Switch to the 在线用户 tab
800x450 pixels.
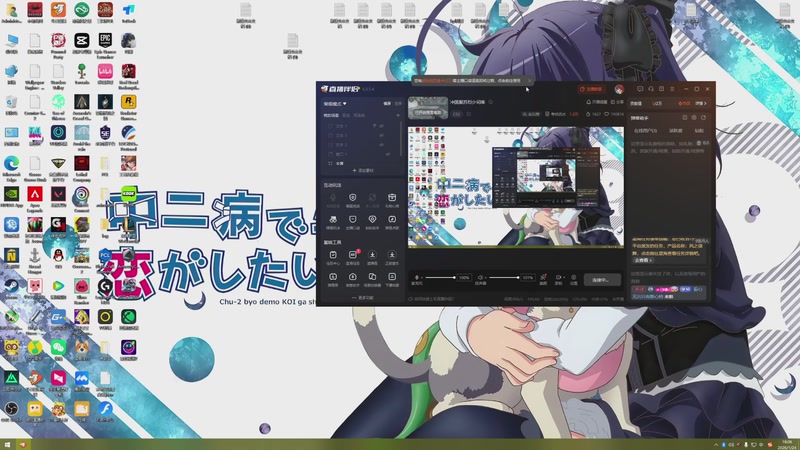(645, 131)
